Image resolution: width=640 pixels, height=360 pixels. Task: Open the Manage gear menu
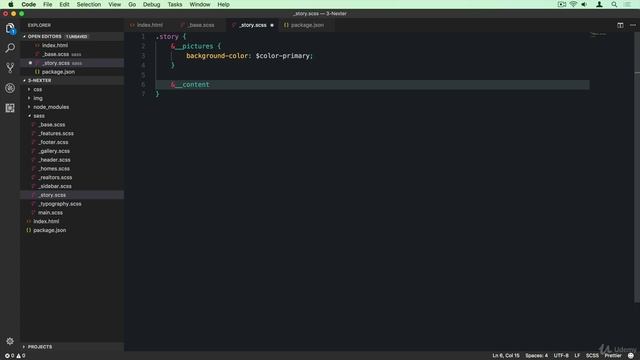[10, 341]
